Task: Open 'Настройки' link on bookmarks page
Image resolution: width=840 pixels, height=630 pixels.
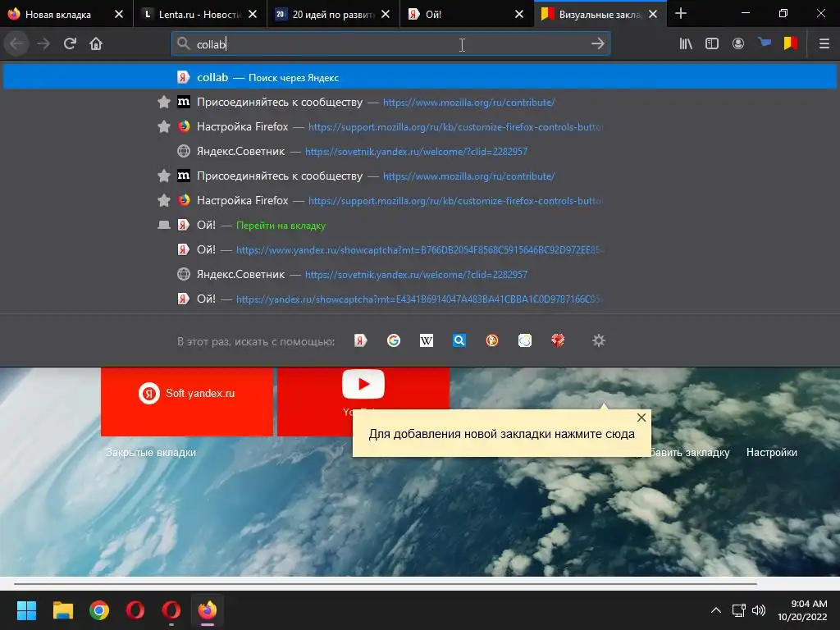Action: coord(771,452)
